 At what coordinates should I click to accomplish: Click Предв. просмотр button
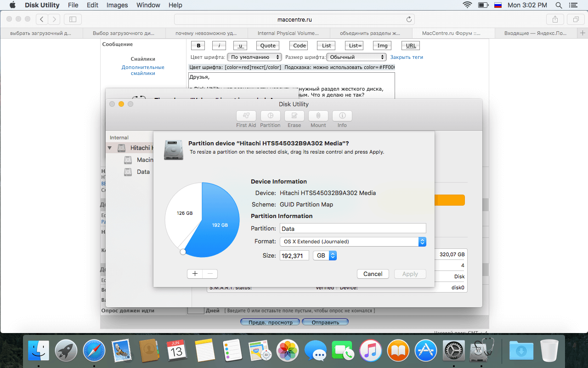point(270,322)
